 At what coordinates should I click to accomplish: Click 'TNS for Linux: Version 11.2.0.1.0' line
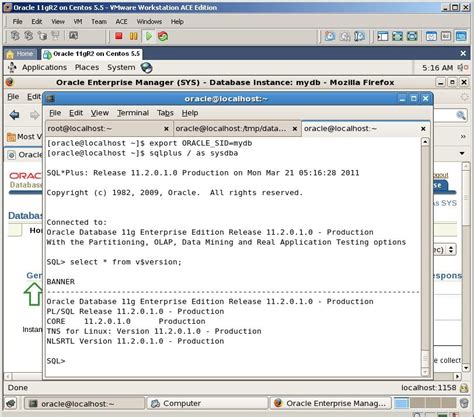[124, 331]
